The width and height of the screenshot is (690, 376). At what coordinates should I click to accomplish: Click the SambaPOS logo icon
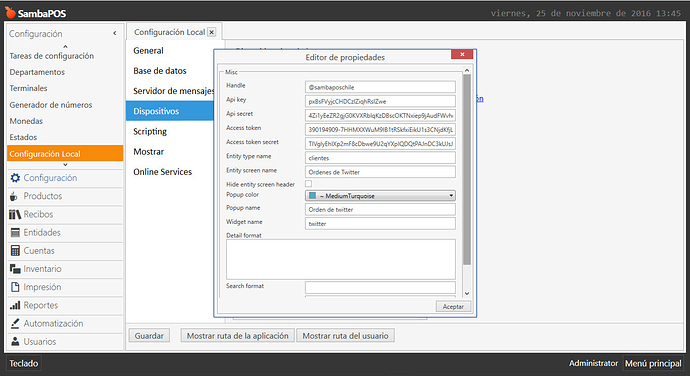point(10,12)
